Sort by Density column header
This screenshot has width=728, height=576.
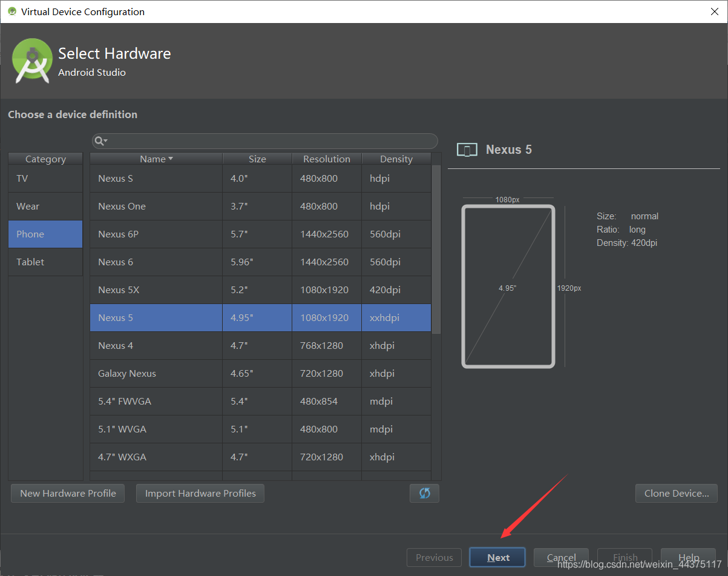coord(396,159)
